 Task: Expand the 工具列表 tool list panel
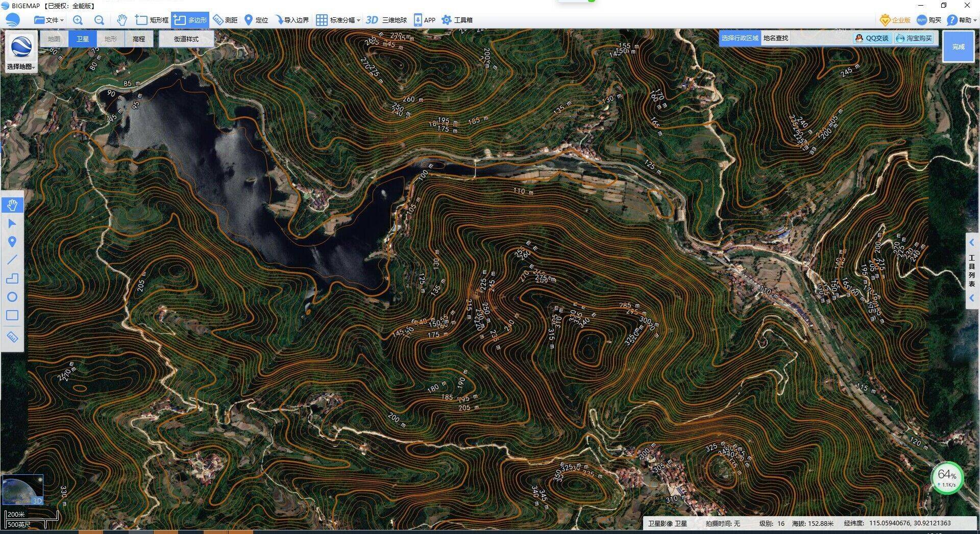click(972, 270)
